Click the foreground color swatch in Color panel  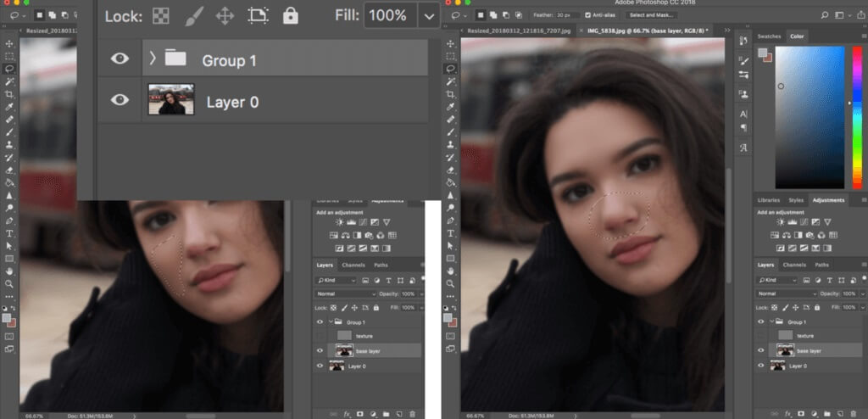[x=763, y=53]
